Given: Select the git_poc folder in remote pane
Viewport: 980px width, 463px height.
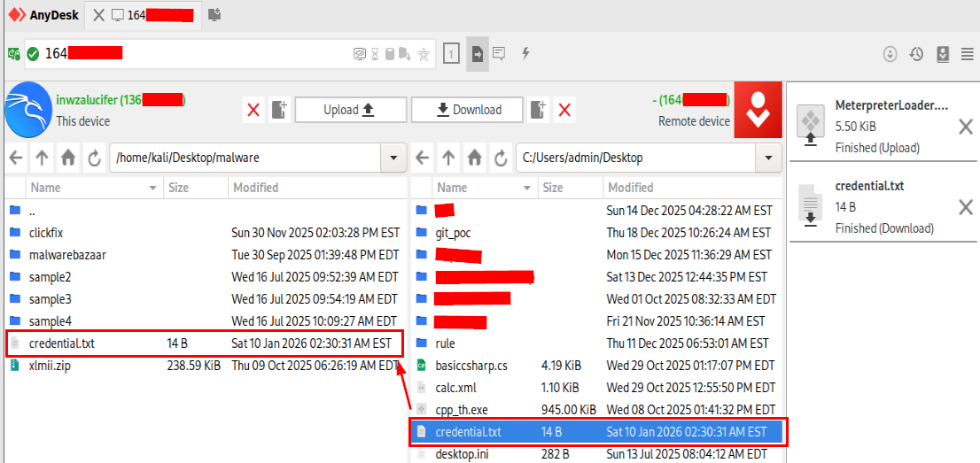Looking at the screenshot, I should tap(596, 233).
